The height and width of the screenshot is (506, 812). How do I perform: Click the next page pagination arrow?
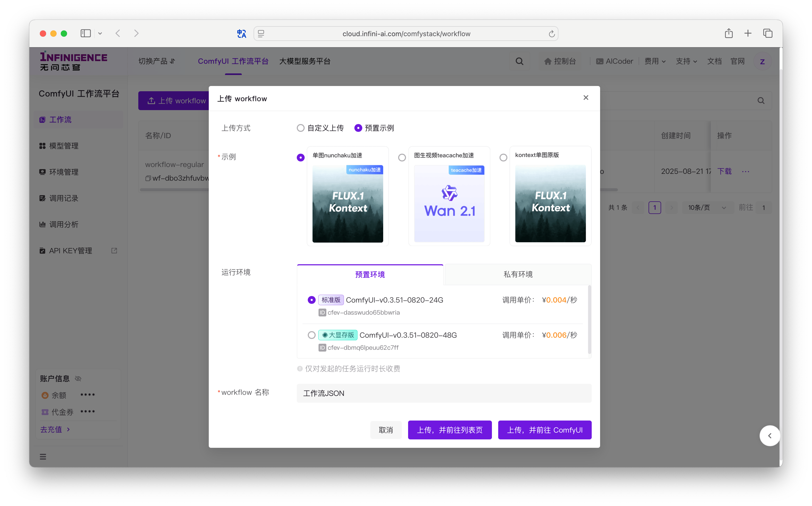coord(671,207)
